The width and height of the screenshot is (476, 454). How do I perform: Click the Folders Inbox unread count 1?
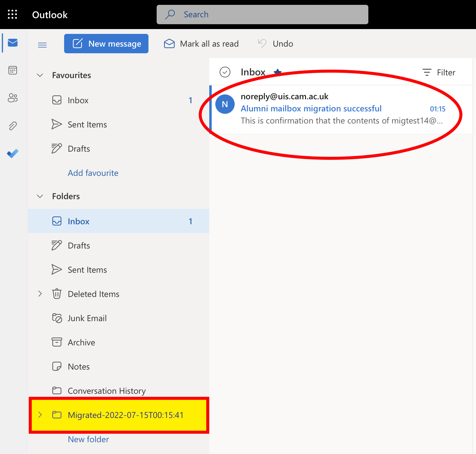tap(191, 221)
